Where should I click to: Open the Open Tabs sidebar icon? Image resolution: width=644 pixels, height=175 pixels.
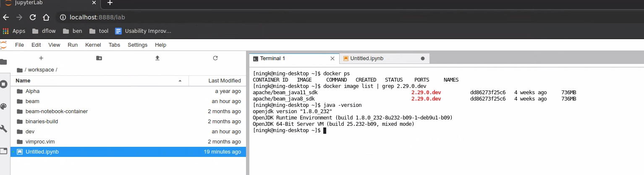[3, 151]
